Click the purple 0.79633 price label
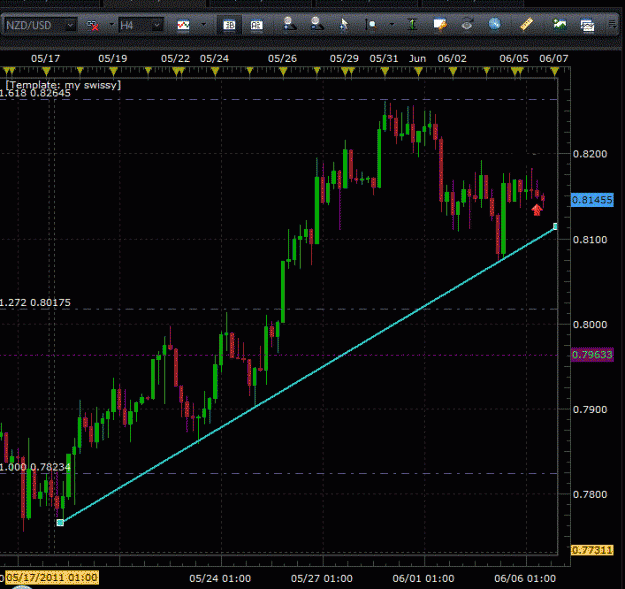Viewport: 625px width, 589px height. (592, 355)
